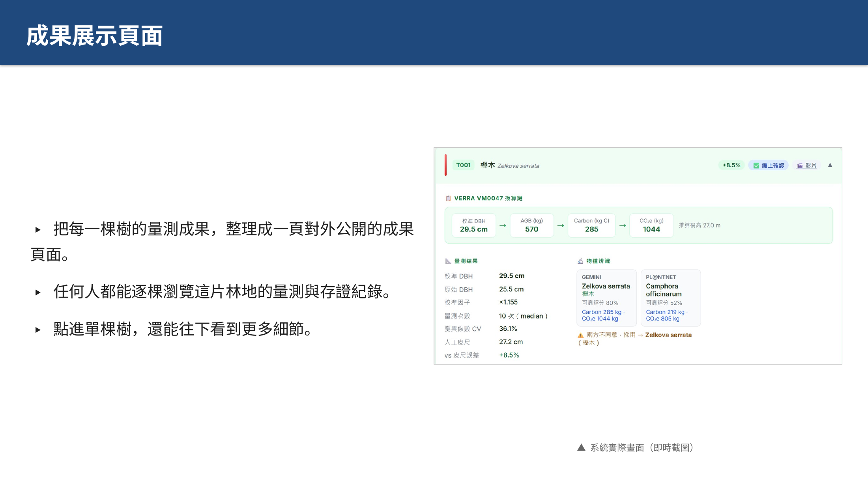Click the '物種辨識' section heading
The image size is (868, 488).
pos(598,261)
